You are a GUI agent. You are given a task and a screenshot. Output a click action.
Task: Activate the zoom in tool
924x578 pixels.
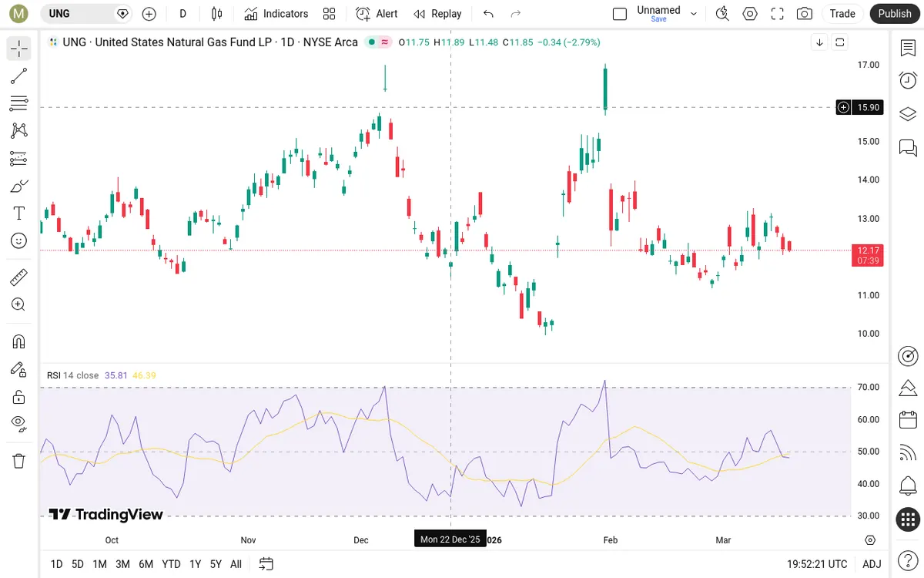tap(19, 304)
